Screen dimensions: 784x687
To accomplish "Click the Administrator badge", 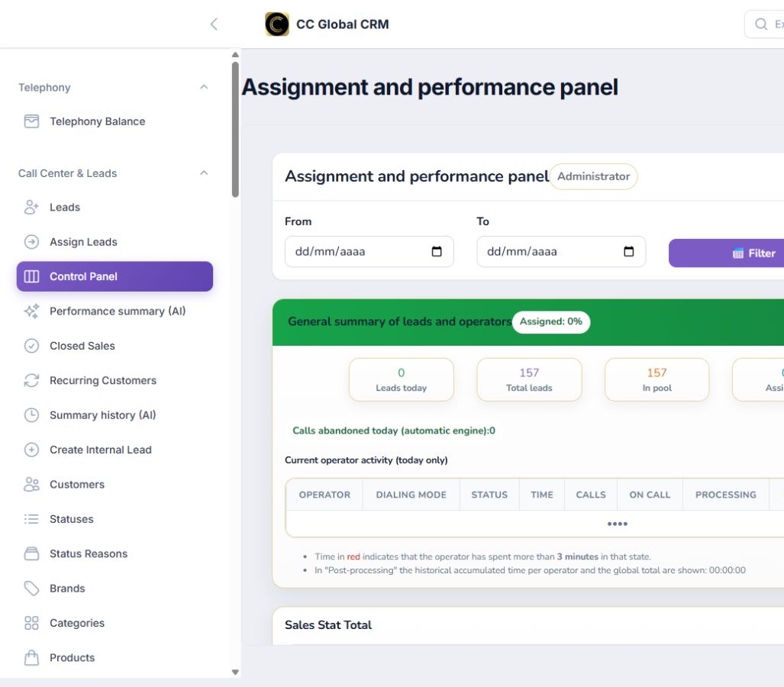I will click(593, 176).
